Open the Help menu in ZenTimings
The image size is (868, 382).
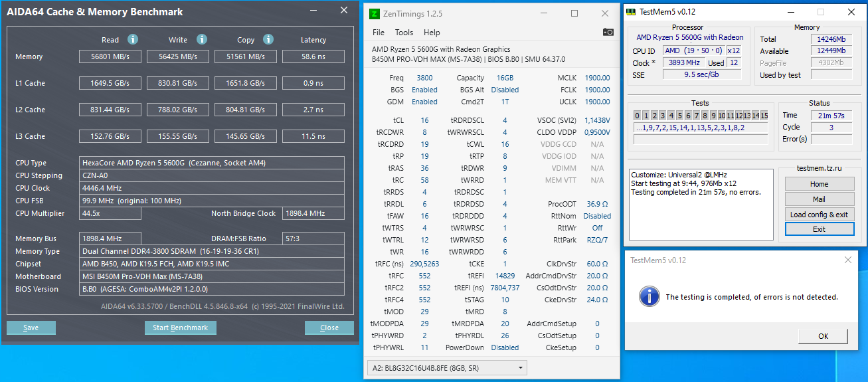coord(432,32)
